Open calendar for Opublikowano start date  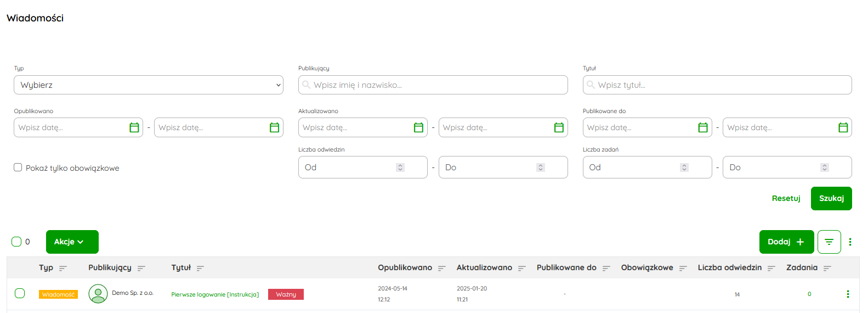134,127
